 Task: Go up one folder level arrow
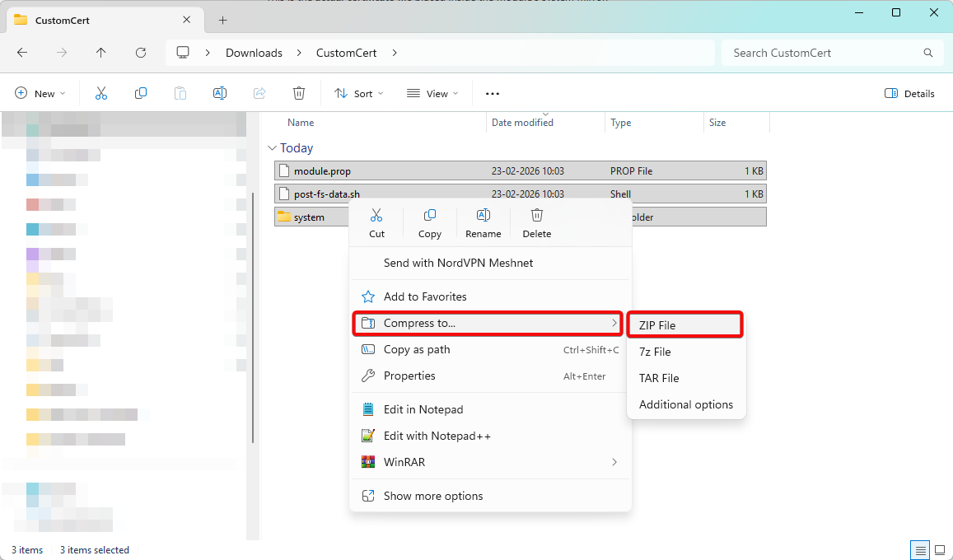(x=101, y=53)
